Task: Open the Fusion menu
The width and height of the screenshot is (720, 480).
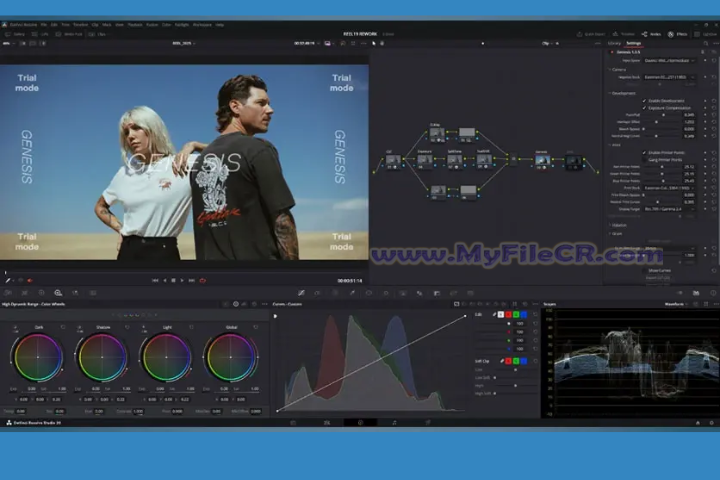Action: click(x=152, y=25)
